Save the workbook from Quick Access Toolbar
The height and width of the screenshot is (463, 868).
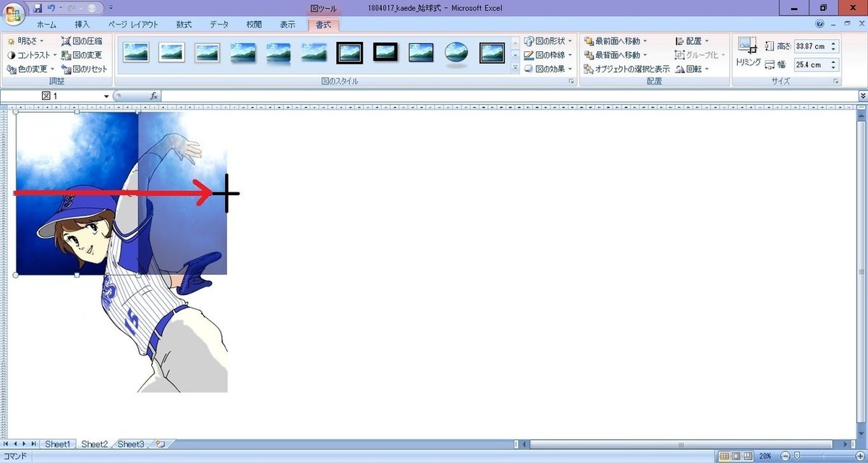point(38,8)
